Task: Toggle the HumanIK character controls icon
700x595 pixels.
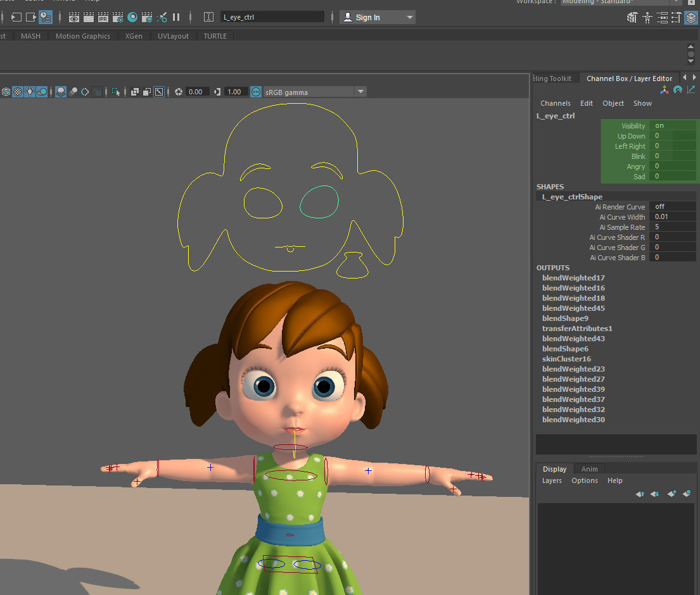Action: point(647,18)
